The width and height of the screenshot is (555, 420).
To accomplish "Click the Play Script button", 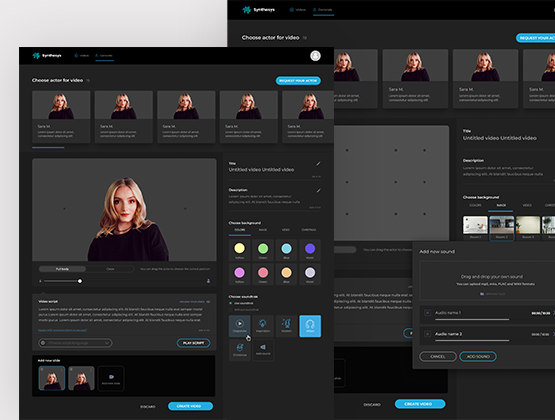I will (x=193, y=343).
